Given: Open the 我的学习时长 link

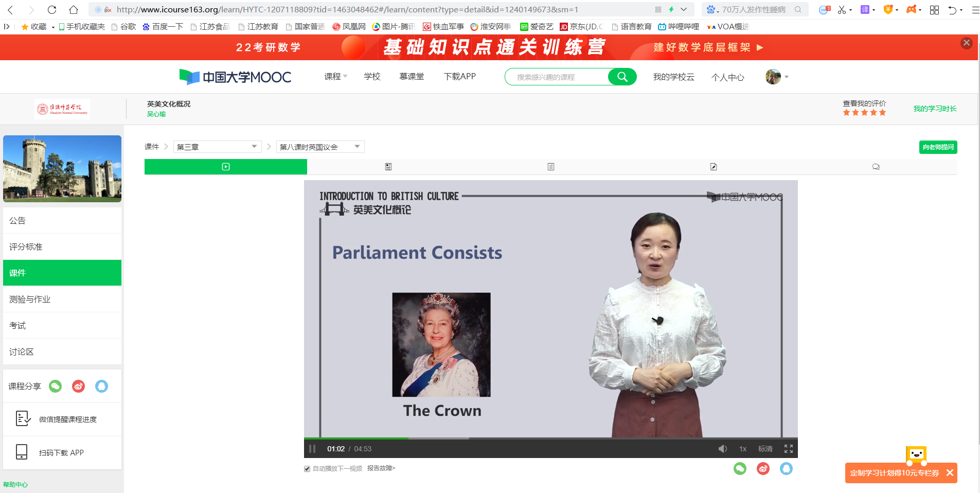Looking at the screenshot, I should pos(935,109).
